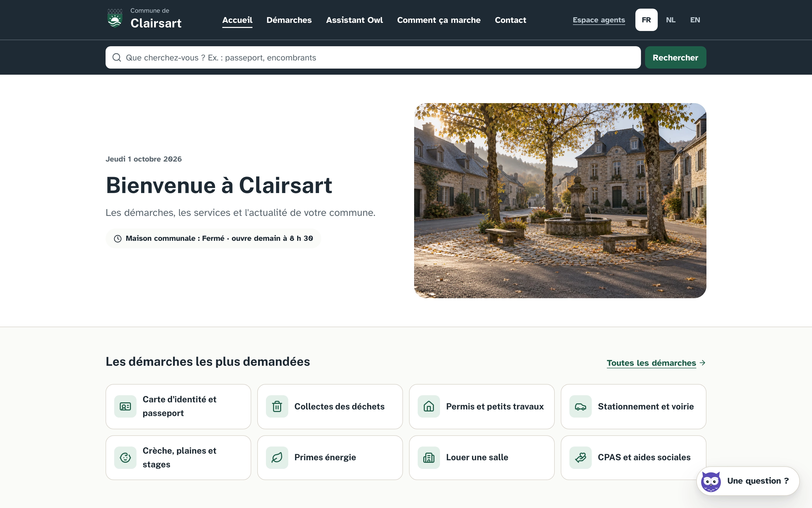The height and width of the screenshot is (508, 812).
Task: Click the house icon for Permis
Action: coord(429,407)
